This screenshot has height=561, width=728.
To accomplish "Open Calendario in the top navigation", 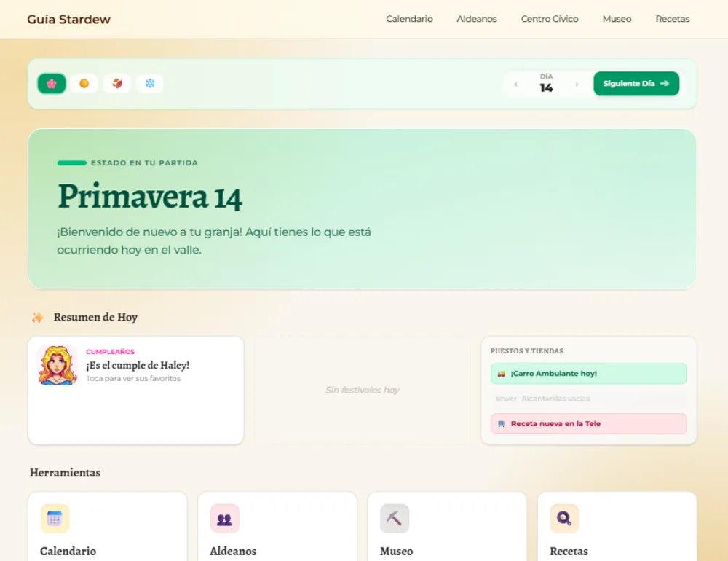I will pos(409,19).
